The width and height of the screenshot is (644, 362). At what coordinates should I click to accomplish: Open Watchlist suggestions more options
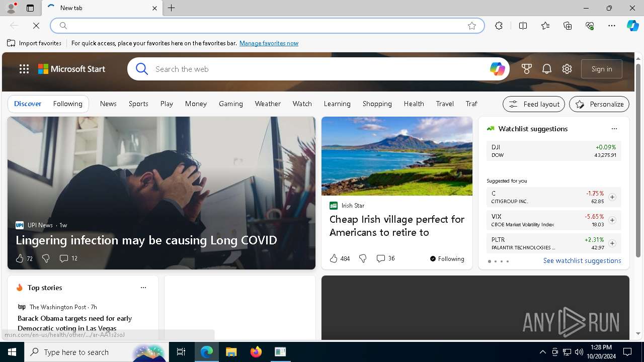pyautogui.click(x=614, y=129)
